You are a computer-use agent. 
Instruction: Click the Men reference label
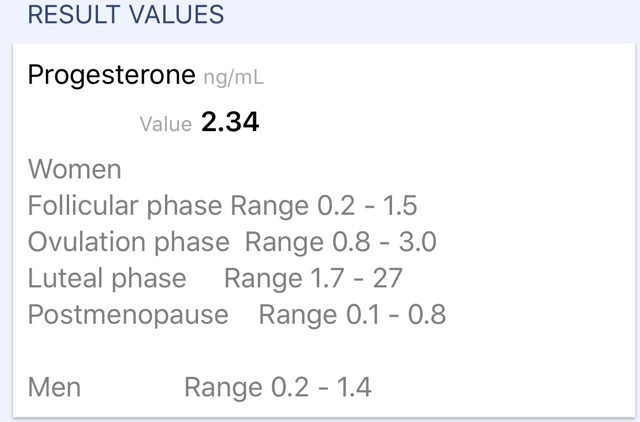54,387
